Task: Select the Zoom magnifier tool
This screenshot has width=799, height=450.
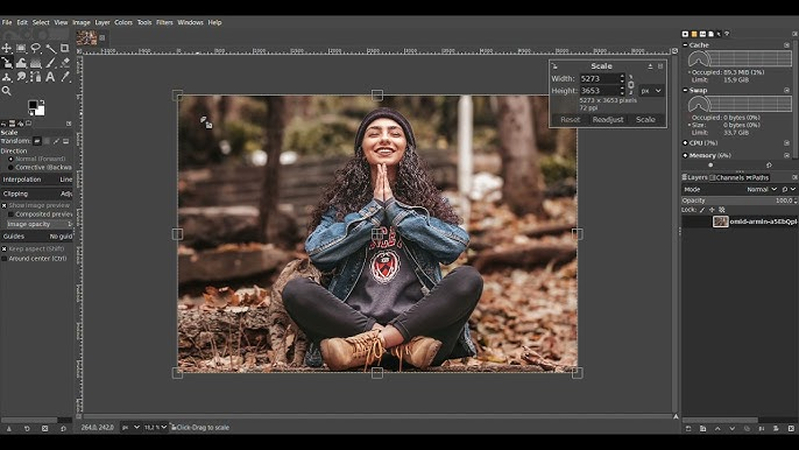Action: pyautogui.click(x=7, y=91)
